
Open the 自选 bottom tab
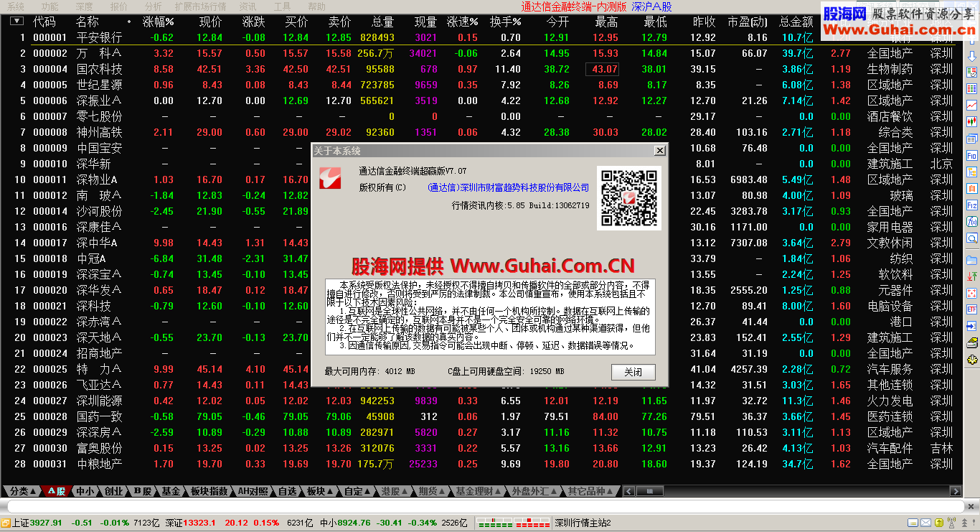(x=287, y=491)
